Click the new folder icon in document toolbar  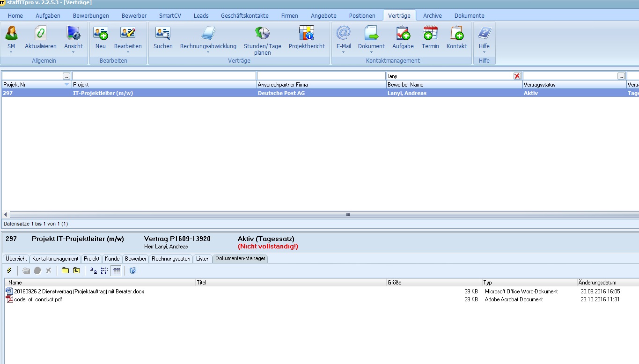click(x=65, y=270)
